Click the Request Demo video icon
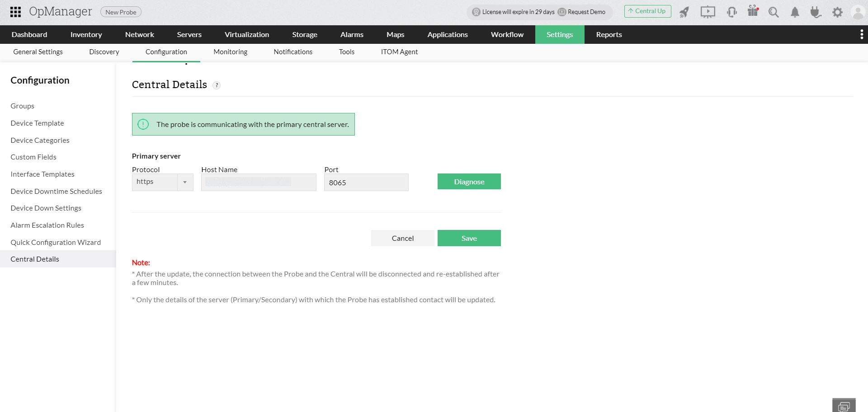Image resolution: width=868 pixels, height=412 pixels. point(562,12)
